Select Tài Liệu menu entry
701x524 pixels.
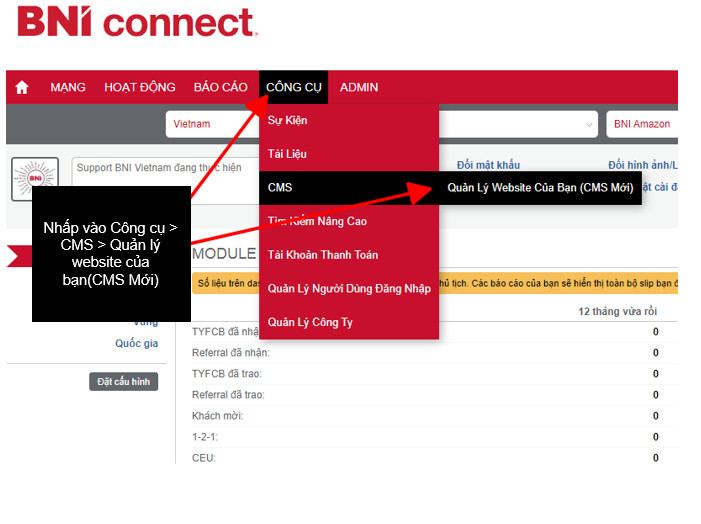point(349,154)
